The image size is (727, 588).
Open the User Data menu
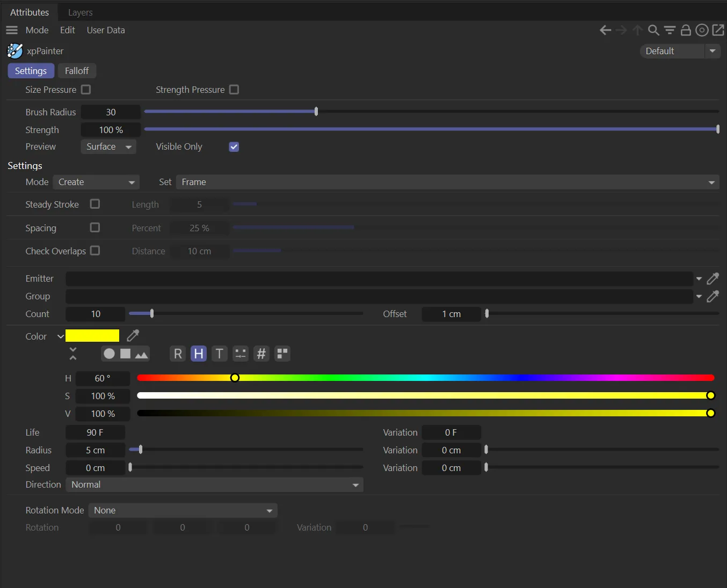(106, 31)
